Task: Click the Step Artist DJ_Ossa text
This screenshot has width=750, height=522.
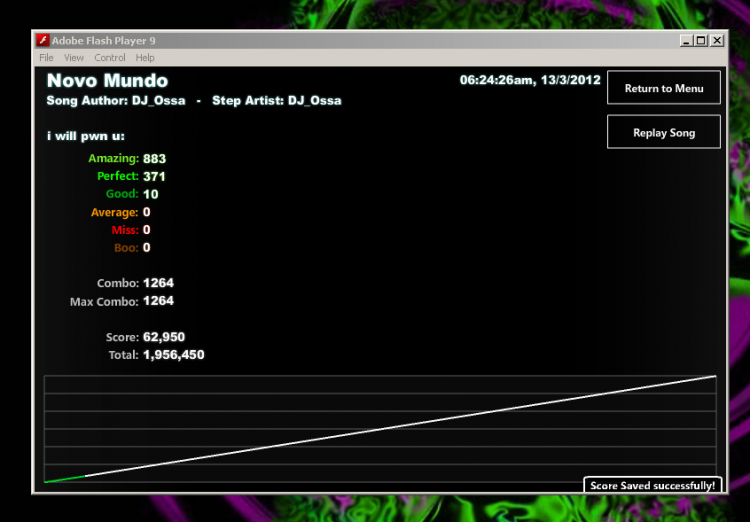Action: tap(276, 100)
